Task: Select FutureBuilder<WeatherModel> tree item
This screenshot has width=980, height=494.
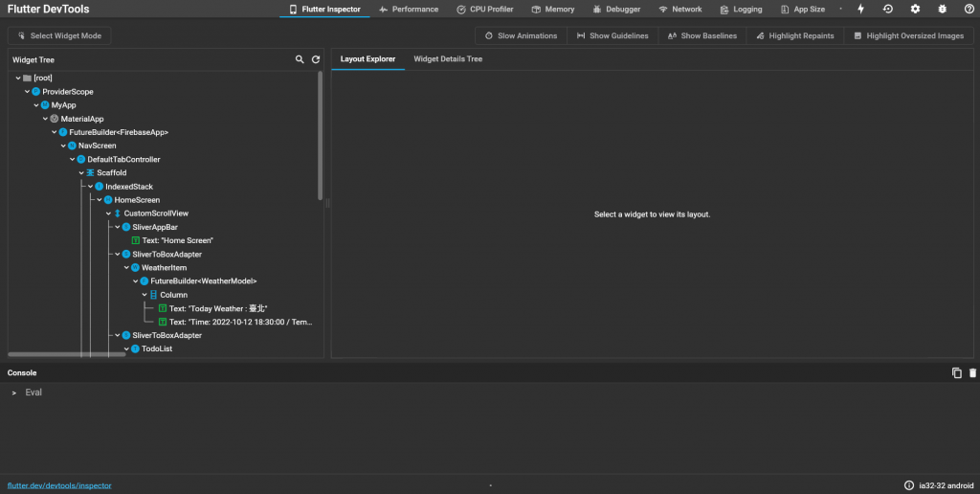Action: click(198, 281)
